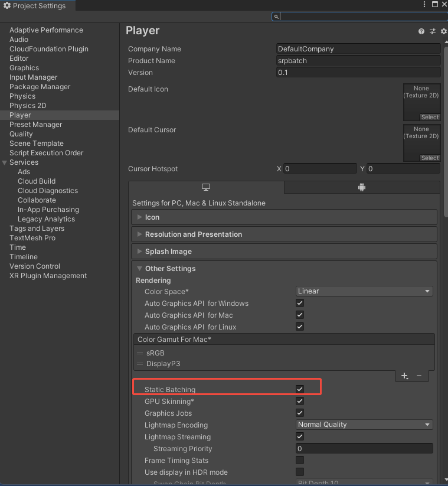Select XR Plugin Management

pos(48,276)
